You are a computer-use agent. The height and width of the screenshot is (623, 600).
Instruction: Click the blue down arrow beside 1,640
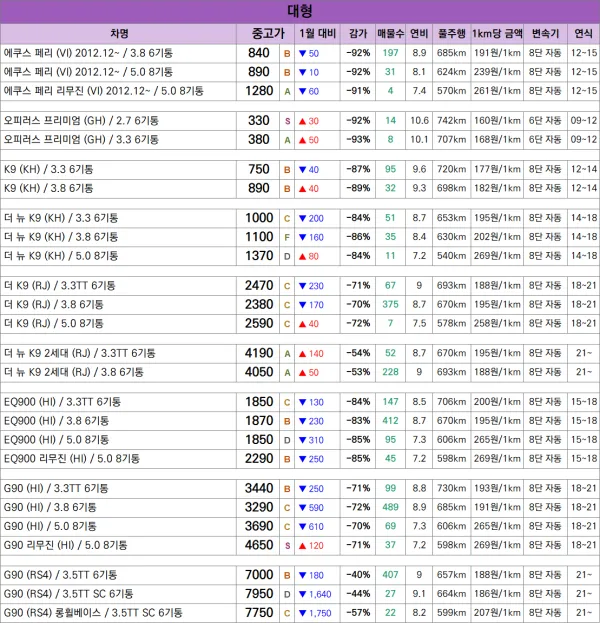302,594
